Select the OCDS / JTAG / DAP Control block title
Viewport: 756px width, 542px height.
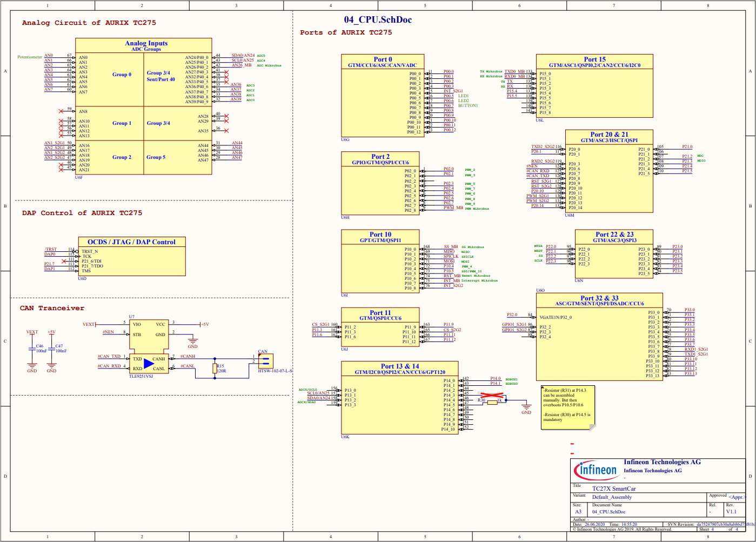131,242
